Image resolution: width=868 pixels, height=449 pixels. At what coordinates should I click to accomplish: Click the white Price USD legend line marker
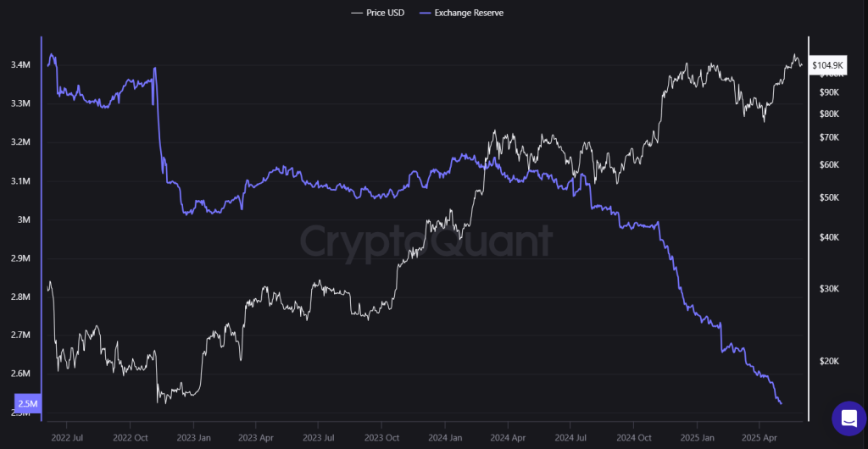pyautogui.click(x=356, y=13)
